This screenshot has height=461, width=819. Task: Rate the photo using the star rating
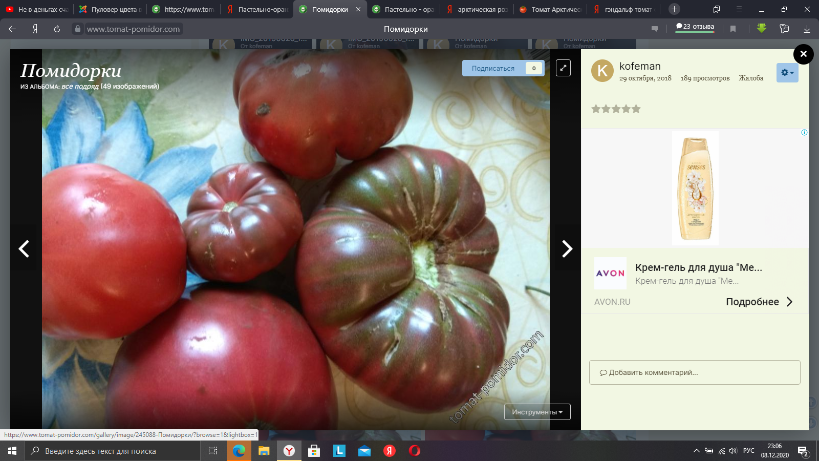614,109
